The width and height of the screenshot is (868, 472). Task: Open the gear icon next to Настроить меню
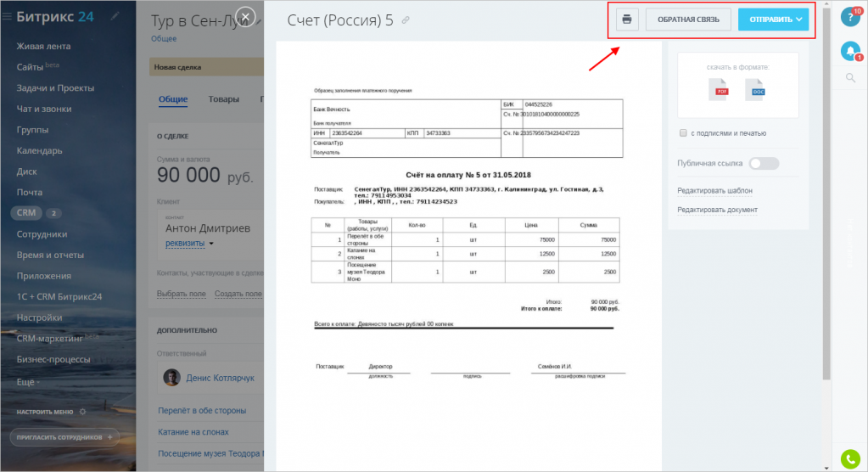click(x=83, y=412)
